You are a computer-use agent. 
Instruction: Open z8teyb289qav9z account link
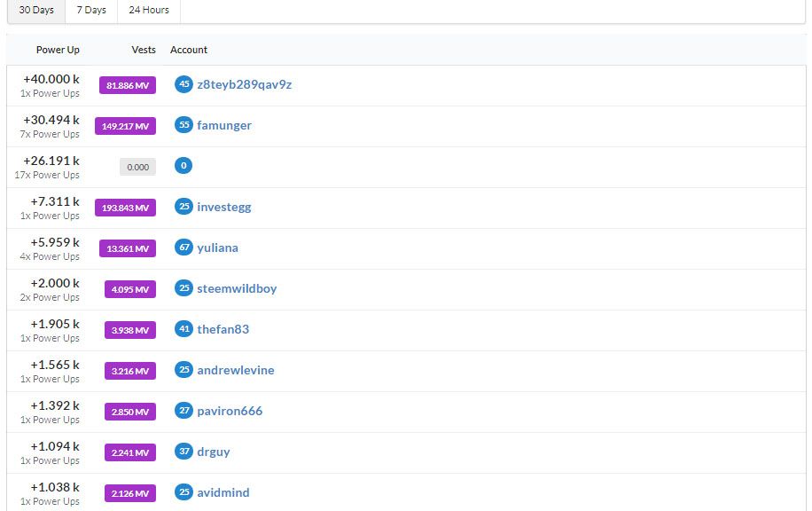(x=245, y=84)
